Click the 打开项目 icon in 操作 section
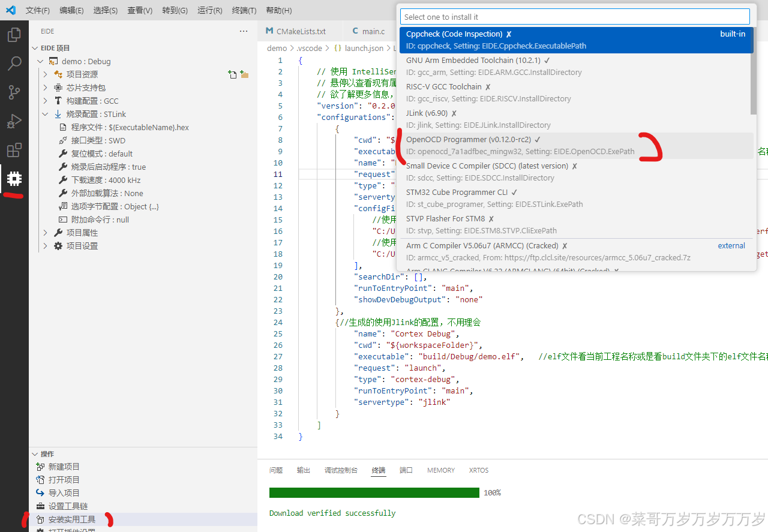This screenshot has width=768, height=532. pos(40,480)
